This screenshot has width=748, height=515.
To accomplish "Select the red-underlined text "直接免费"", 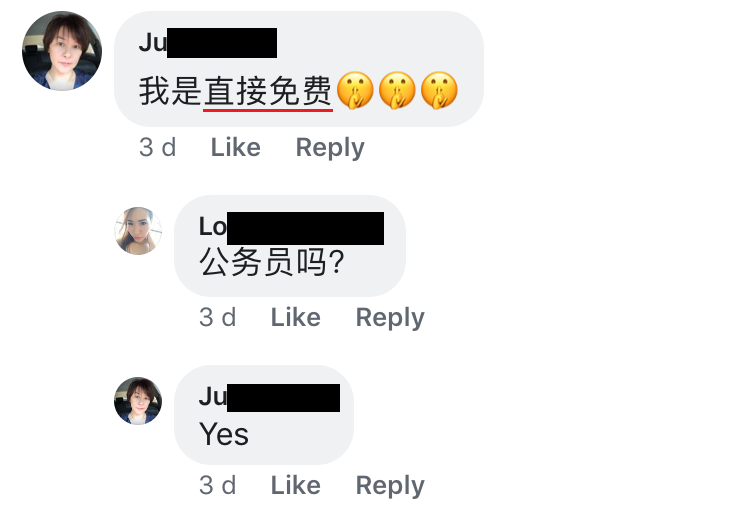I will pyautogui.click(x=268, y=91).
